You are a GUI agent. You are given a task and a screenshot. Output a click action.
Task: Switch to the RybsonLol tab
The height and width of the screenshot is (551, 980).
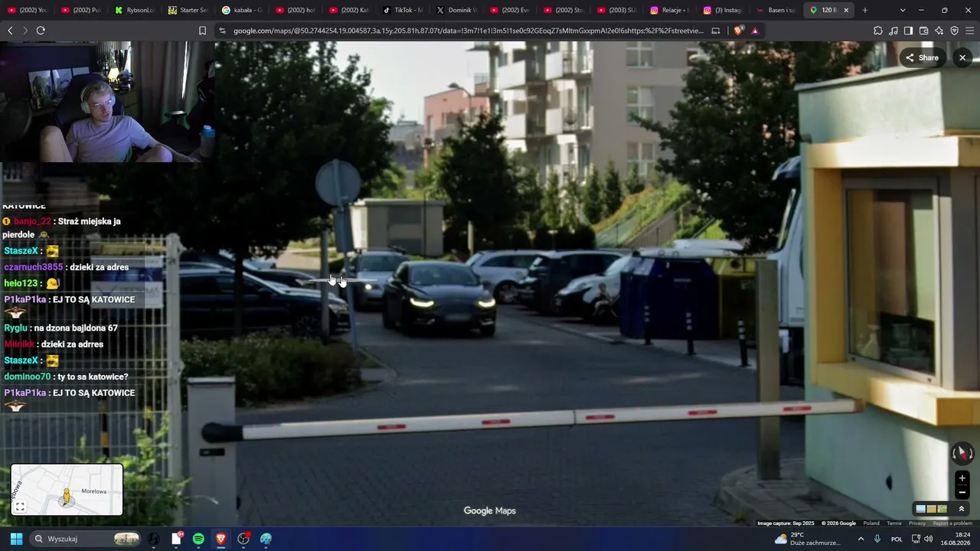[134, 10]
